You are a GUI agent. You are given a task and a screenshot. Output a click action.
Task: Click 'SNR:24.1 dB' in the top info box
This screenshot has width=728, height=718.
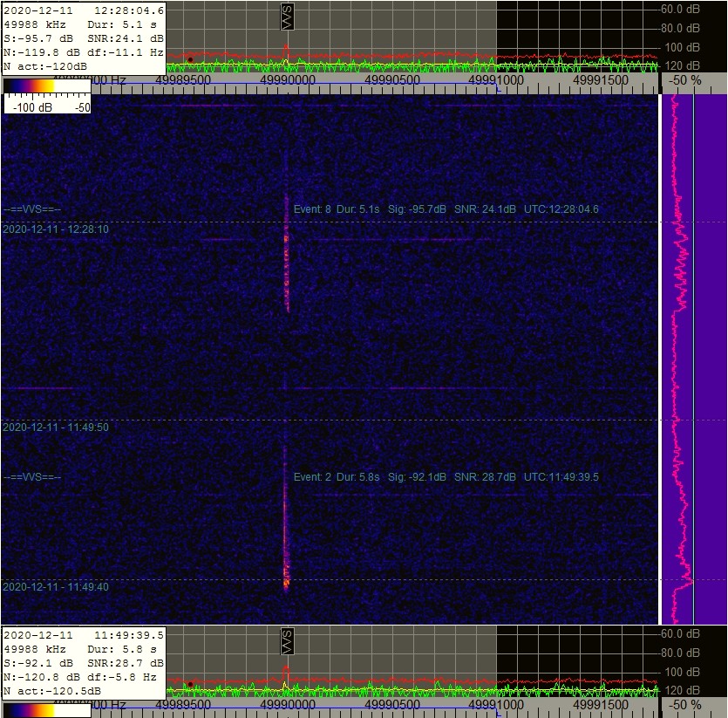click(126, 38)
